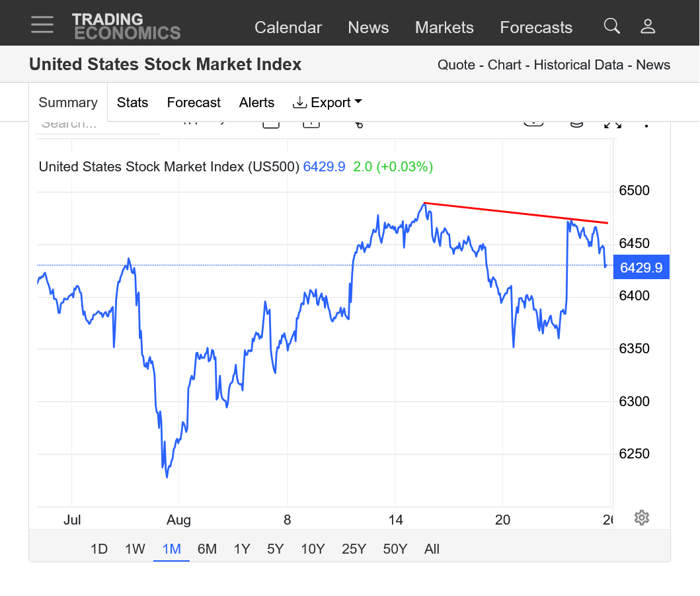Show the All time range
Viewport: 700px width, 596px height.
[x=432, y=549]
